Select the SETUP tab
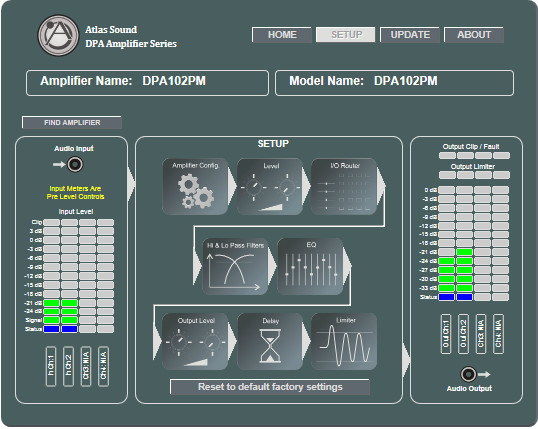Image resolution: width=538 pixels, height=429 pixels. [x=346, y=35]
